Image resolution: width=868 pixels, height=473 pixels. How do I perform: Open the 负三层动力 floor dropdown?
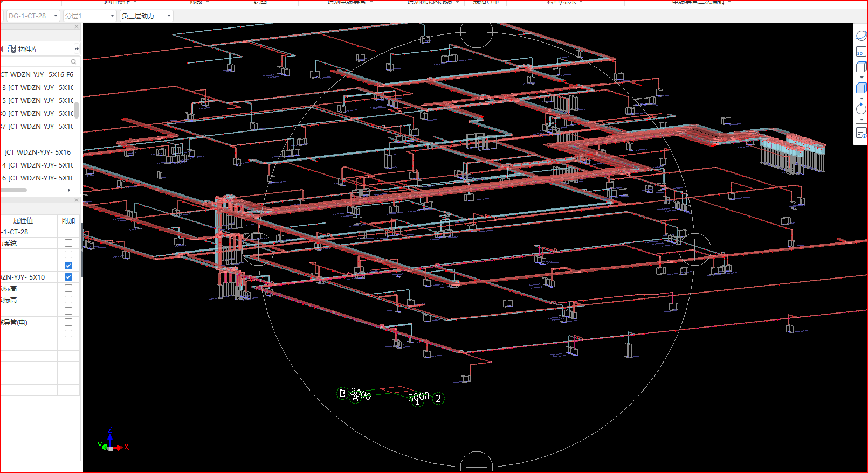[x=146, y=16]
